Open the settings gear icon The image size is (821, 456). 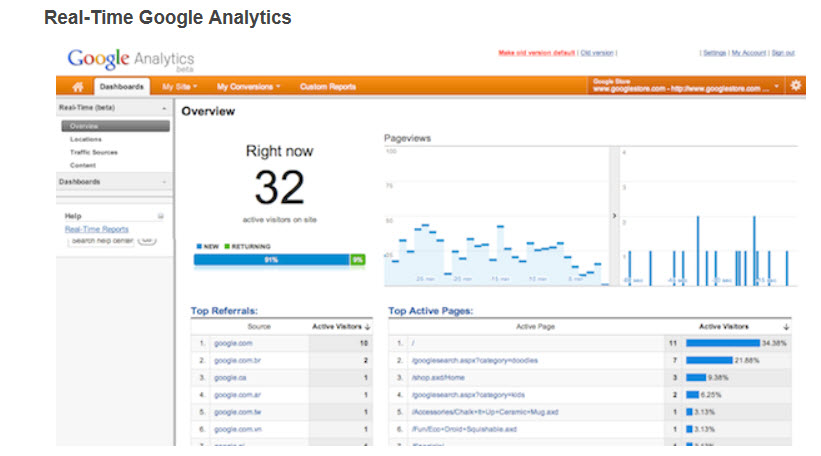pyautogui.click(x=795, y=85)
